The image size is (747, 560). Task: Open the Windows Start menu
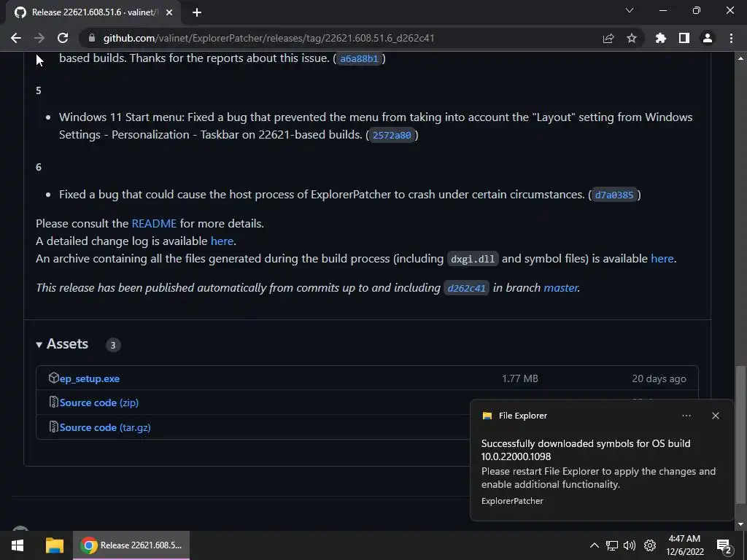(18, 545)
